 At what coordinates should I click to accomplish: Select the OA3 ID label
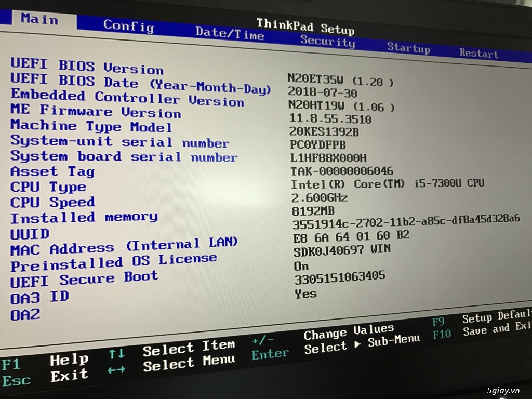tap(39, 298)
